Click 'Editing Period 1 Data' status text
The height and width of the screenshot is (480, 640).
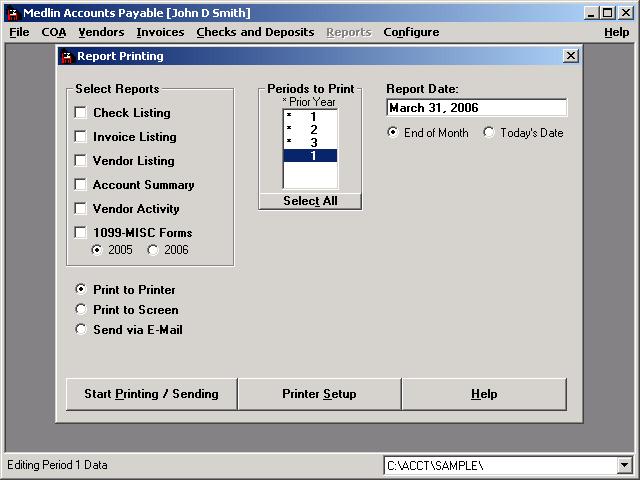57,465
